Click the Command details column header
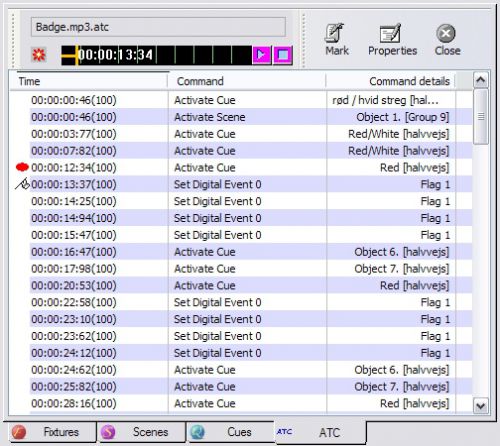Viewport: 500px width, 446px height. click(390, 81)
